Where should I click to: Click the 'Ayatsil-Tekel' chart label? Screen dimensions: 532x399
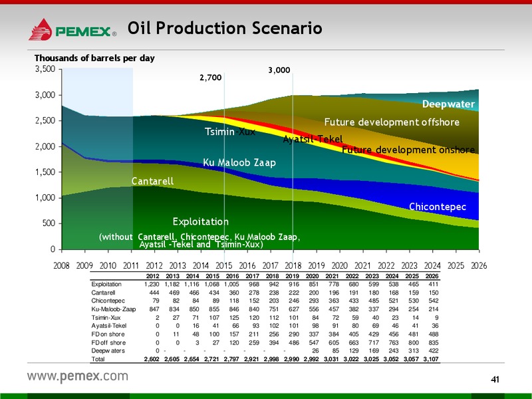pyautogui.click(x=313, y=139)
